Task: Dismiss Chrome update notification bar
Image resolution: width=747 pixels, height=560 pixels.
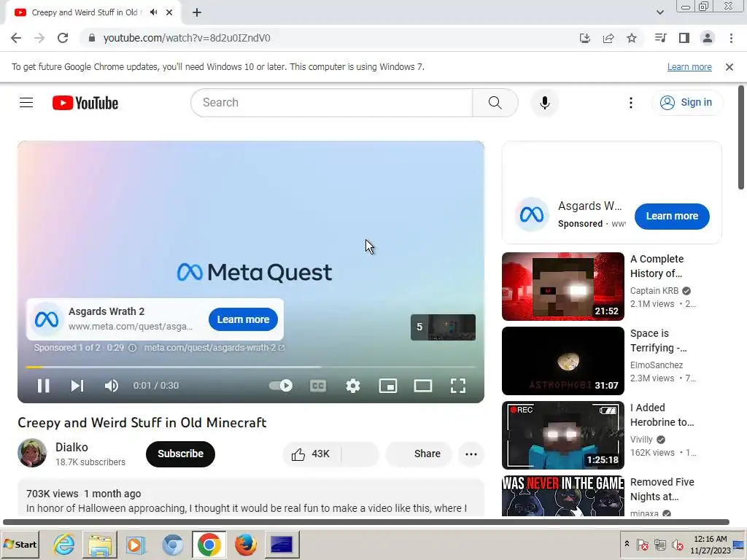Action: (729, 67)
